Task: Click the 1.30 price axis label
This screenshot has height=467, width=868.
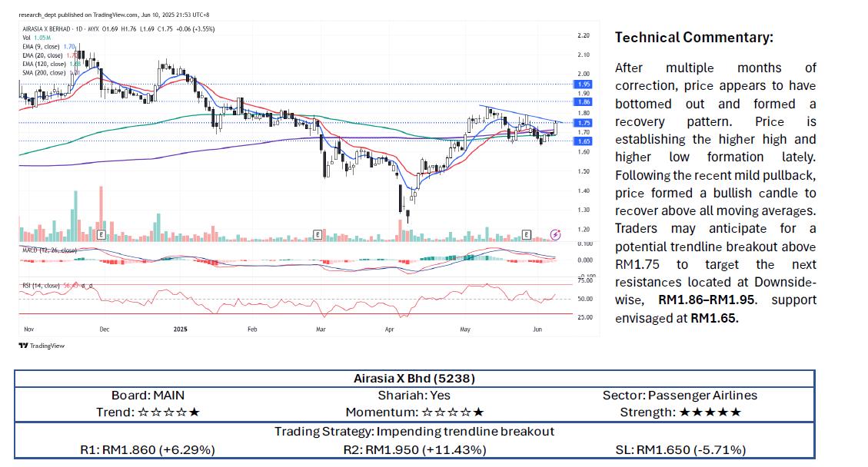Action: click(584, 210)
